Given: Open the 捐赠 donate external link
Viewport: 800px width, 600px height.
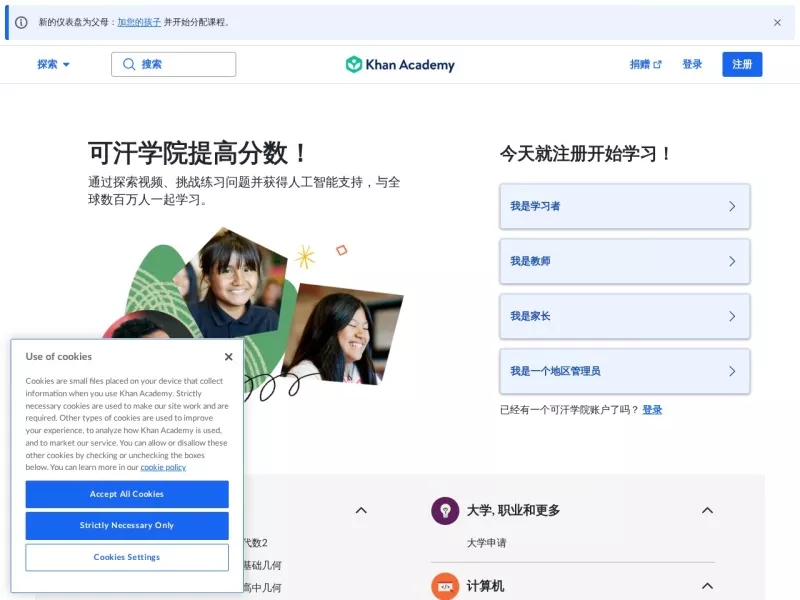Looking at the screenshot, I should tap(645, 64).
